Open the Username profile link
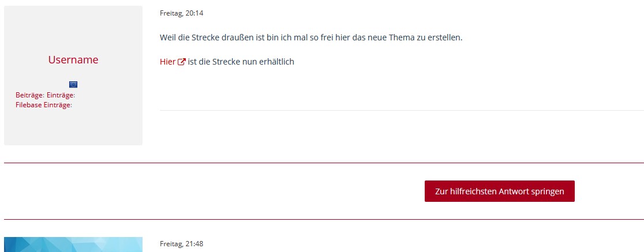The image size is (644, 252). [x=73, y=60]
